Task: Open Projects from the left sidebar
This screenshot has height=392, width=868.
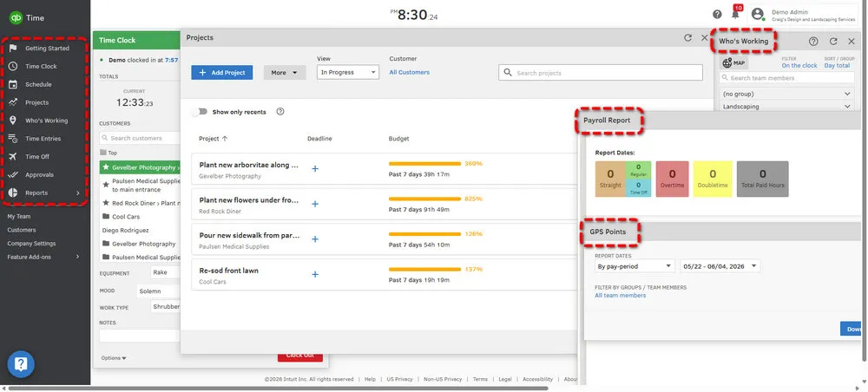Action: (36, 102)
